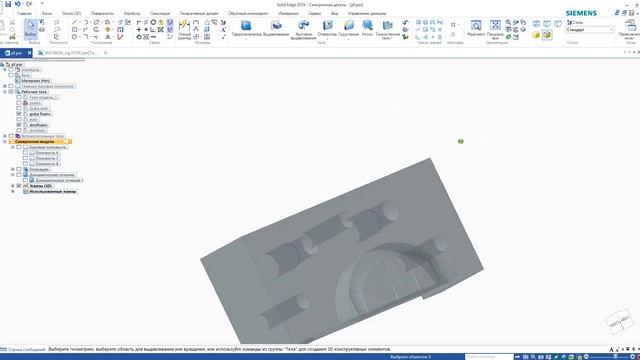Open the Эскиз ribbon tab
This screenshot has width=640, height=360.
click(x=47, y=13)
